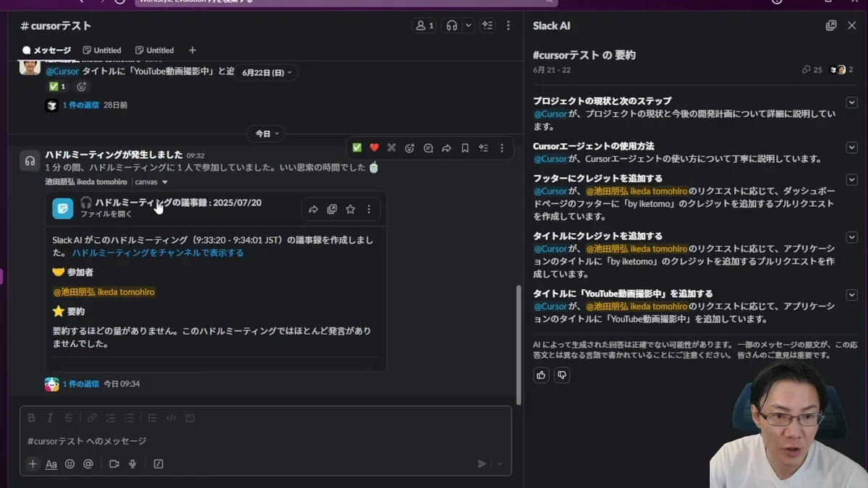Open the 6月22日(日) date dropdown
868x488 pixels.
click(266, 72)
